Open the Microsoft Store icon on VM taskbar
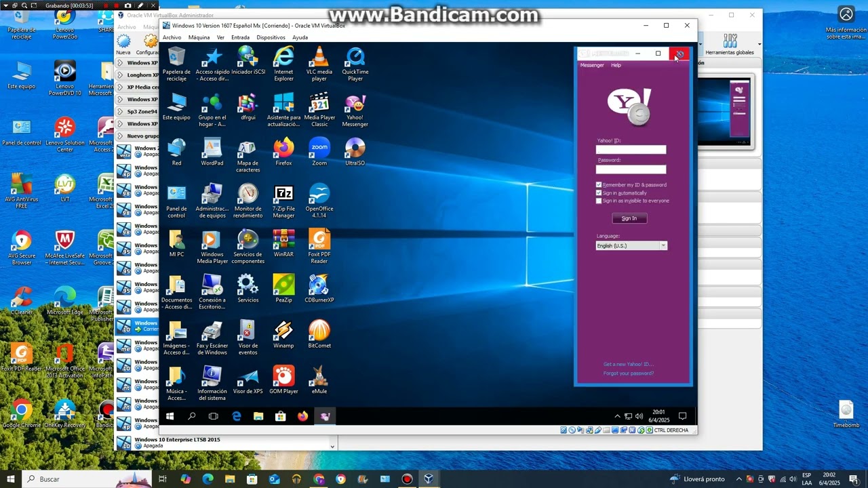The height and width of the screenshot is (488, 868). coord(280,416)
